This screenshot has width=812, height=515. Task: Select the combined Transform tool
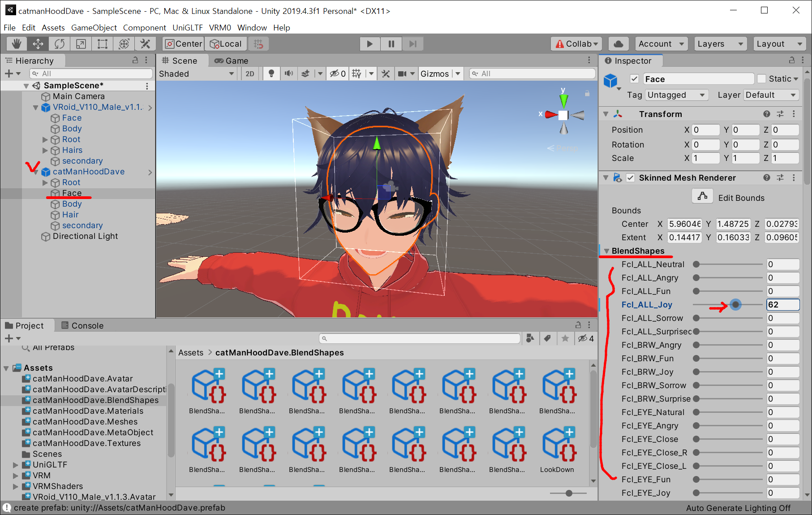click(124, 44)
